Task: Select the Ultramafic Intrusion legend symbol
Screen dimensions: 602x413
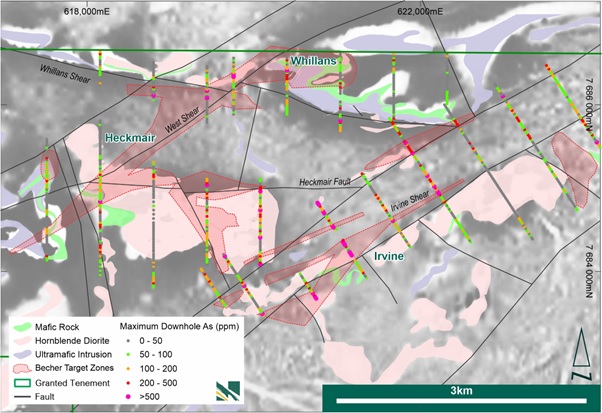Action: tap(22, 354)
